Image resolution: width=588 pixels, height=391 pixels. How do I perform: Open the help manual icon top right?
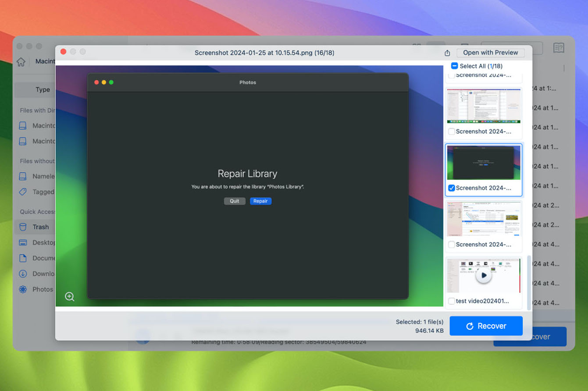[x=559, y=48]
